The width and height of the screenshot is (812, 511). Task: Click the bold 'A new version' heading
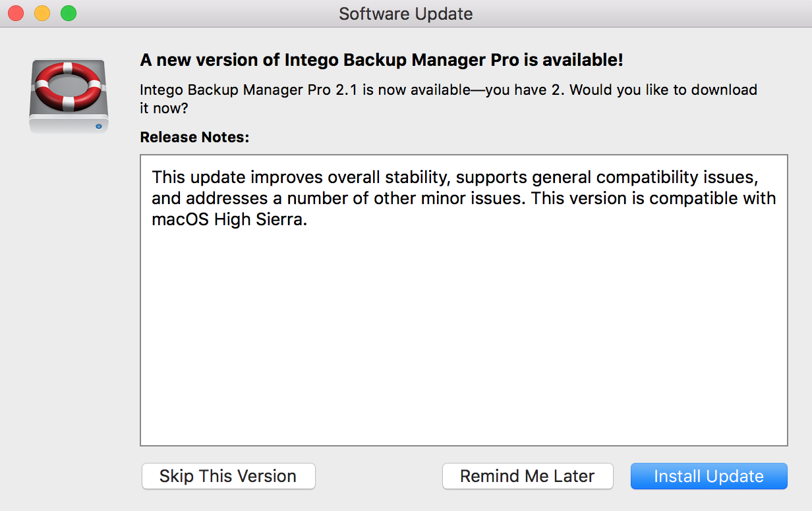point(382,61)
